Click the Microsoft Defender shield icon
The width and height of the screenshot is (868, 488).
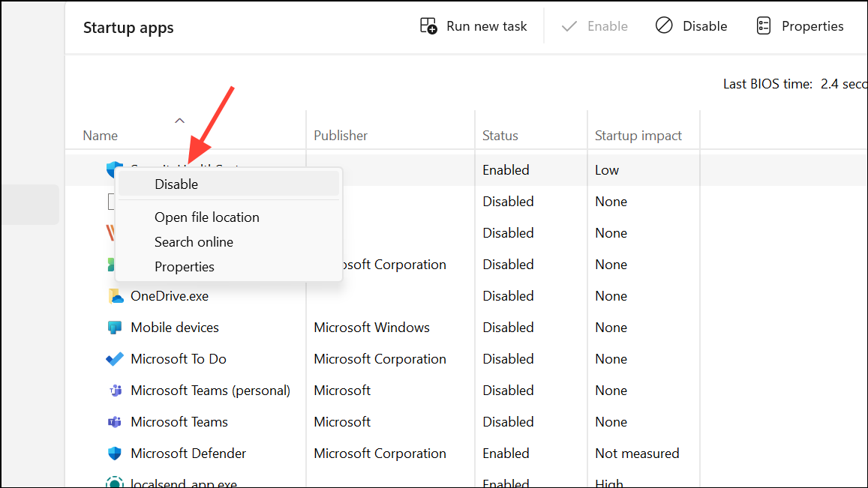[x=115, y=454]
